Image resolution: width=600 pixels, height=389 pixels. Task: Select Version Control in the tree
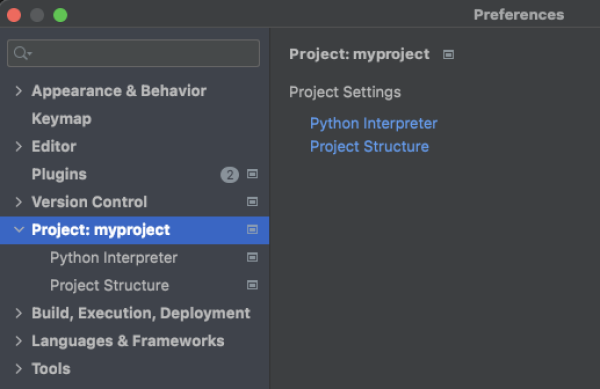point(90,202)
